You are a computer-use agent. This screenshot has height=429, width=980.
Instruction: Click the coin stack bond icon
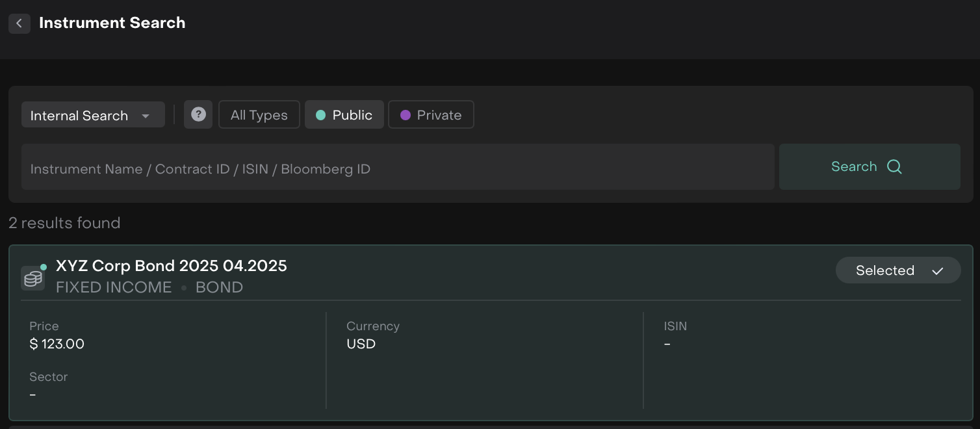[x=32, y=278]
